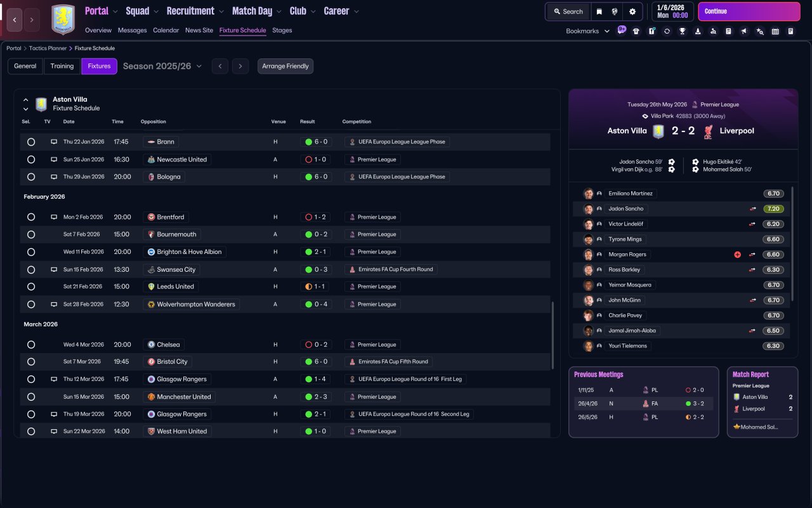
Task: Click the player ratings list scrollbar
Action: click(x=792, y=244)
